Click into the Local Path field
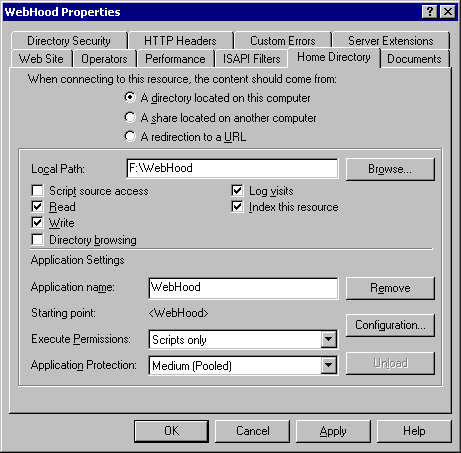461x453 pixels. 232,168
